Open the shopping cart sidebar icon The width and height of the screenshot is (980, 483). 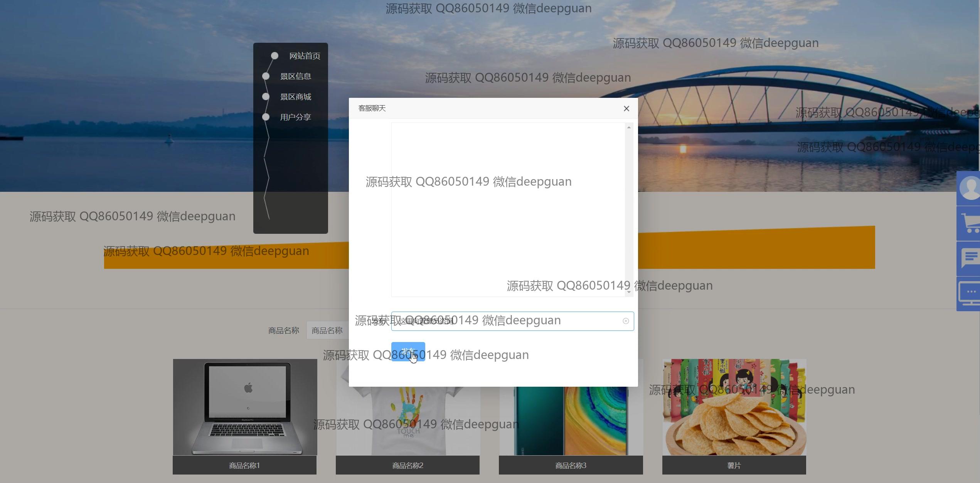click(969, 223)
